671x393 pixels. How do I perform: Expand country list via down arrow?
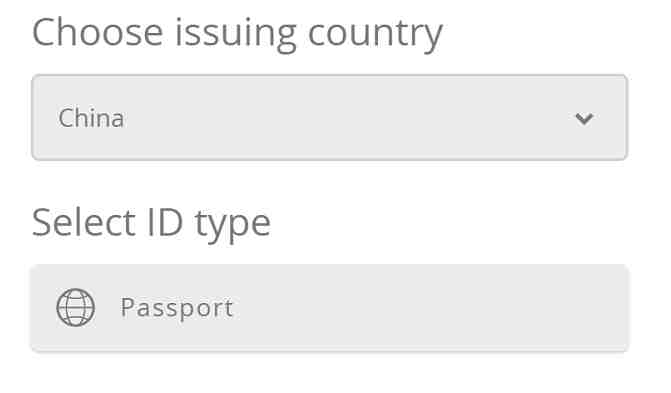(x=584, y=118)
